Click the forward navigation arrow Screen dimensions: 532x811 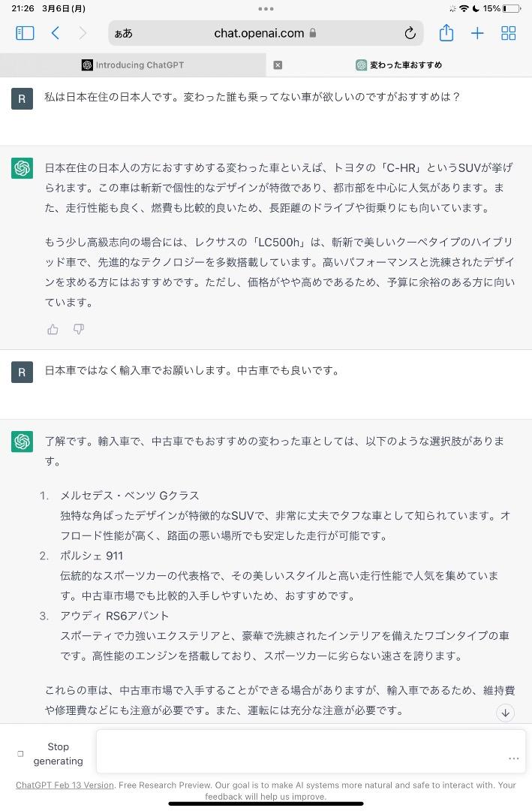point(83,34)
